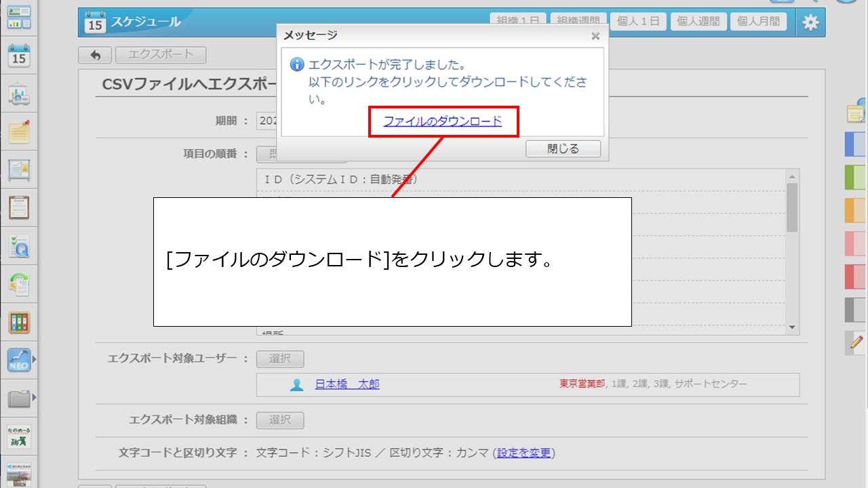Screen dimensions: 868x488
Task: Click the calendar icon in the スケジュール header
Action: tap(95, 22)
